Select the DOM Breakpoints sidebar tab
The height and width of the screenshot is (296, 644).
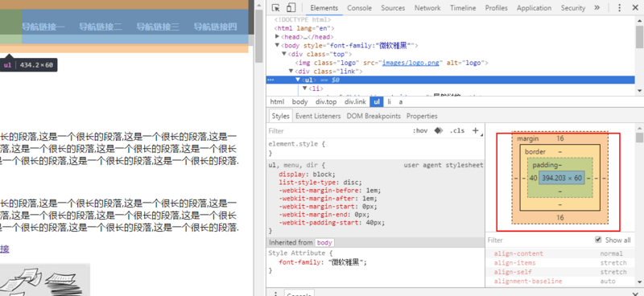coord(374,116)
